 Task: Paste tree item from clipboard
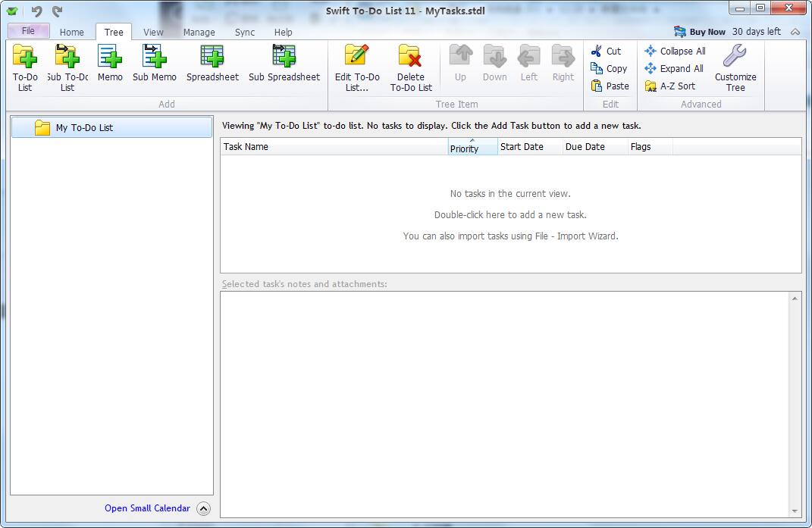coord(610,86)
